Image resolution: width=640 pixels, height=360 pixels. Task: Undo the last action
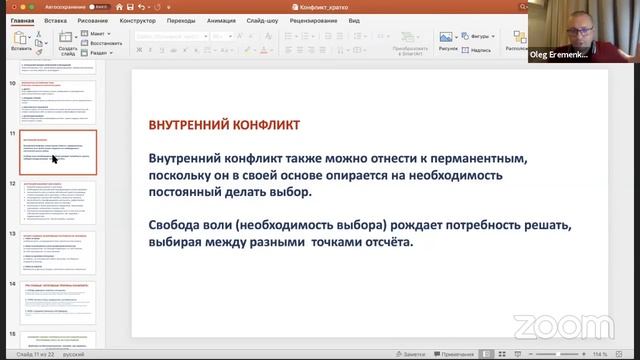click(x=141, y=7)
